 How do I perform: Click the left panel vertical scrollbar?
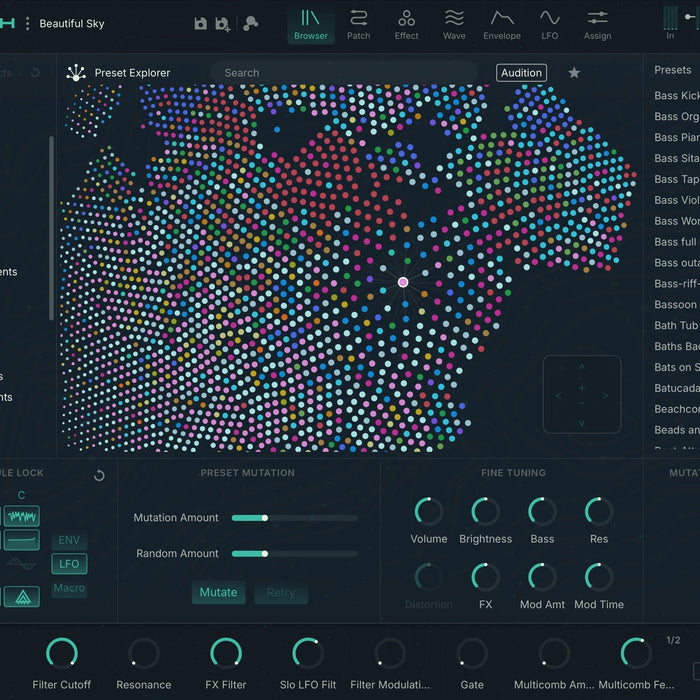52,228
